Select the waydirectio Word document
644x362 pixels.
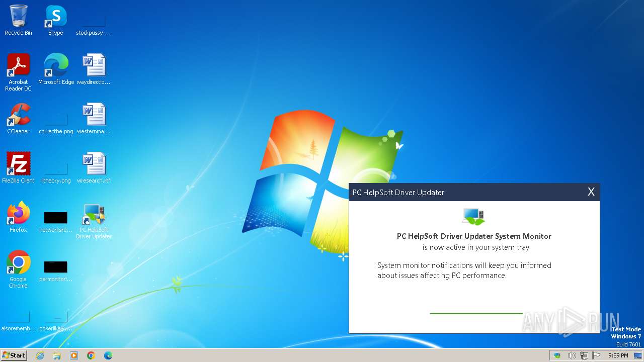tap(94, 69)
